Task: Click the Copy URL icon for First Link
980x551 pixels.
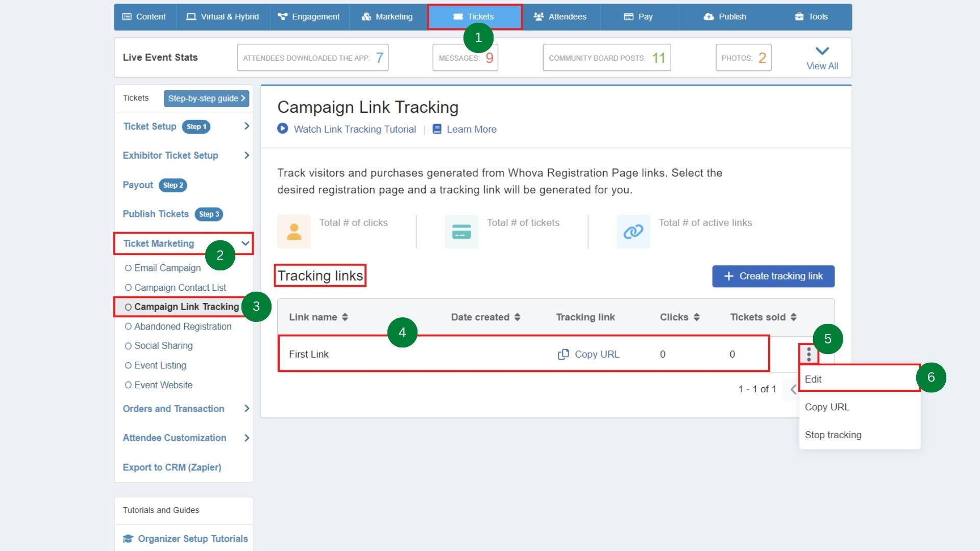Action: [x=563, y=354]
